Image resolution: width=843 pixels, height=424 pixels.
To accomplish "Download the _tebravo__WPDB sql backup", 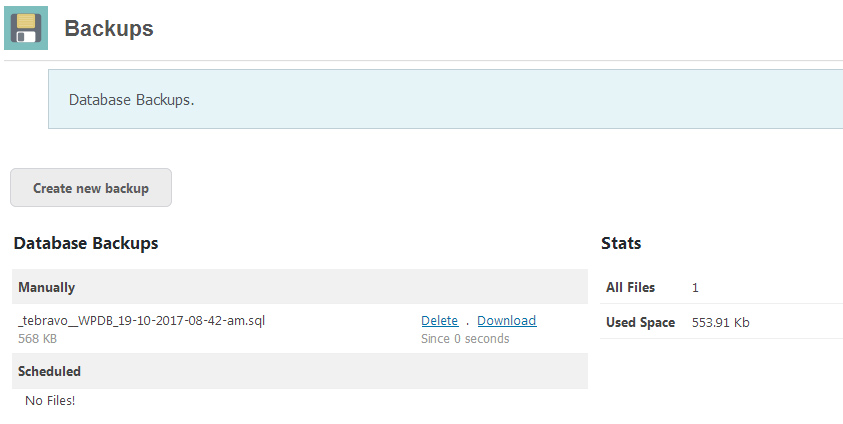I will 507,321.
